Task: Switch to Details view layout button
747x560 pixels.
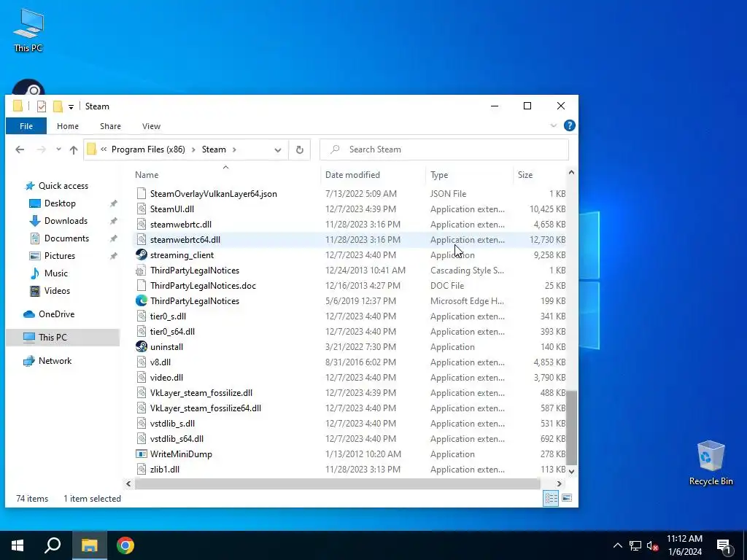Action: 551,498
